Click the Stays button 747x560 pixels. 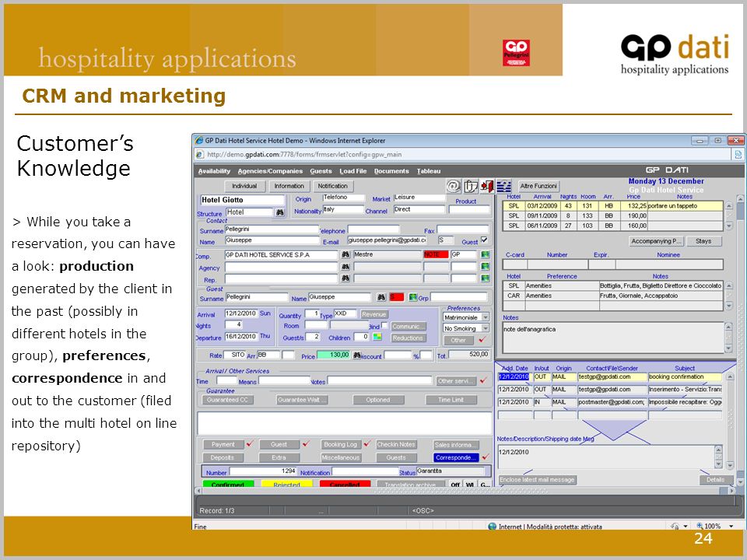pos(703,241)
